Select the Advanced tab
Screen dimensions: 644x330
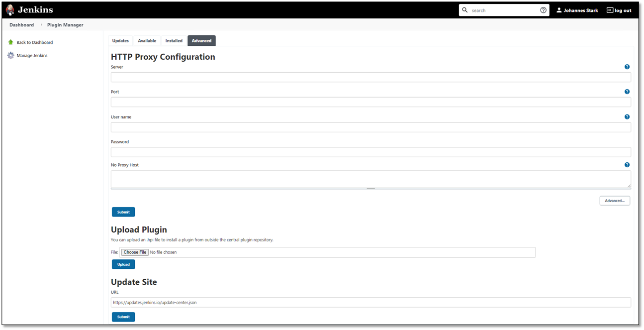201,41
